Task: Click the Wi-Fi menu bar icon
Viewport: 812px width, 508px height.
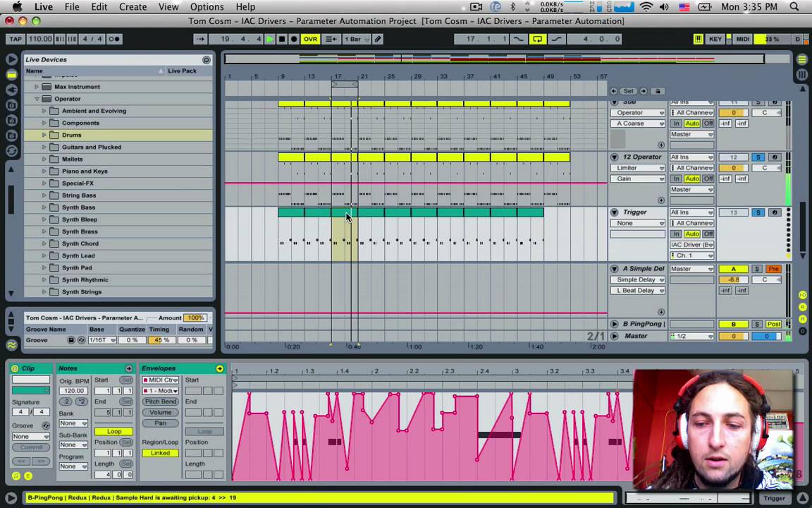Action: (x=646, y=7)
